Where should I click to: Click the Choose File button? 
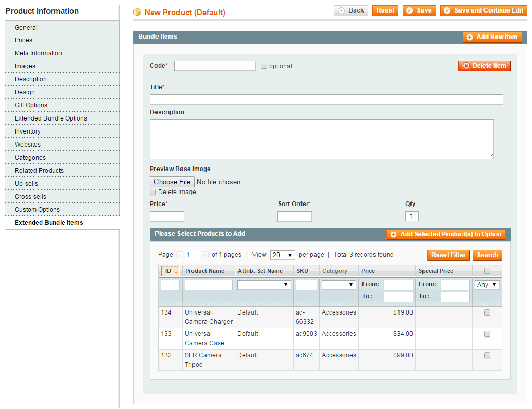click(172, 182)
